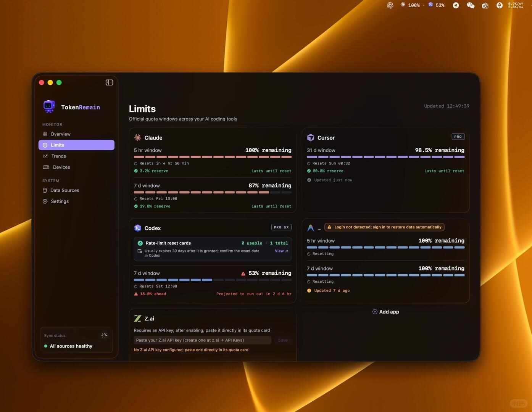Click the sync spinner in Sync status

104,335
